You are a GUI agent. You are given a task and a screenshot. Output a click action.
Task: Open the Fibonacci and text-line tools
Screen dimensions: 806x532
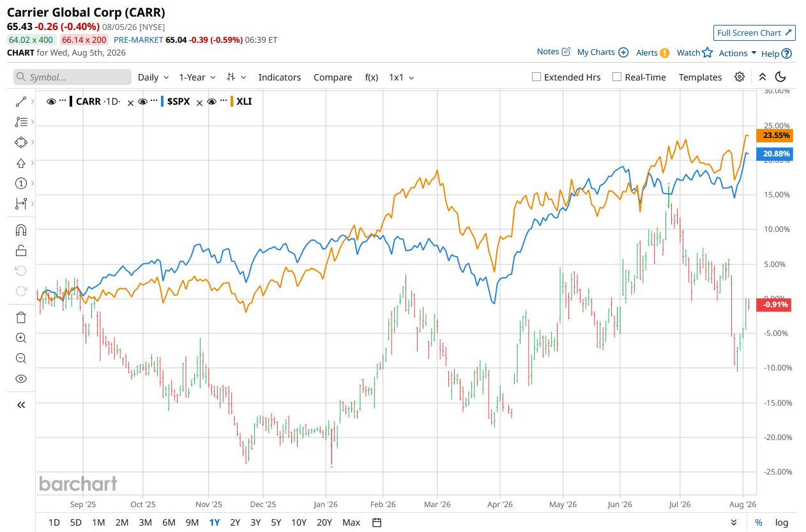20,122
